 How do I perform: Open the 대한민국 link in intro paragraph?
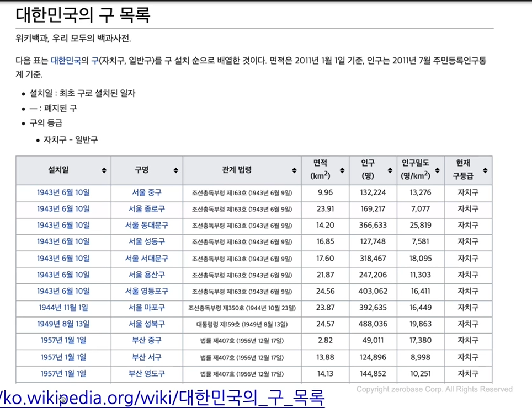[x=66, y=61]
